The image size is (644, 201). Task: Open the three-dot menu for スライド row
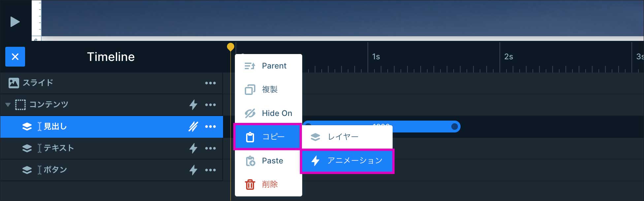click(210, 83)
